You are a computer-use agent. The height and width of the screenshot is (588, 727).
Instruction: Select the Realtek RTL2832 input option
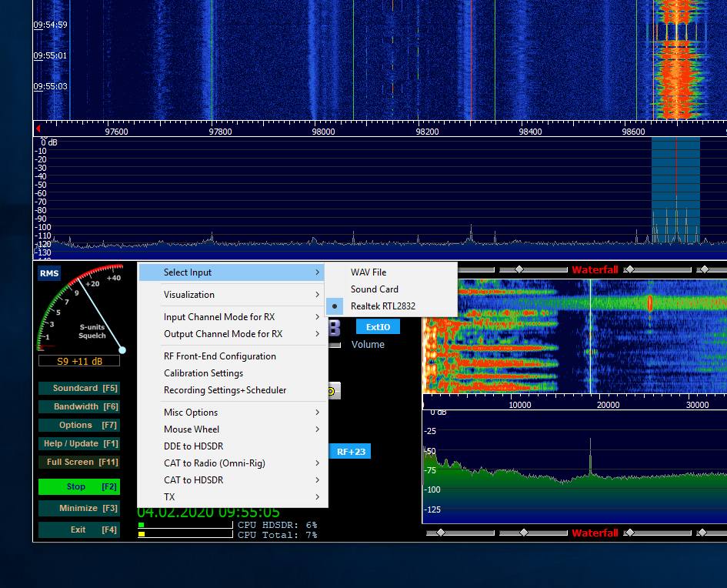point(382,306)
